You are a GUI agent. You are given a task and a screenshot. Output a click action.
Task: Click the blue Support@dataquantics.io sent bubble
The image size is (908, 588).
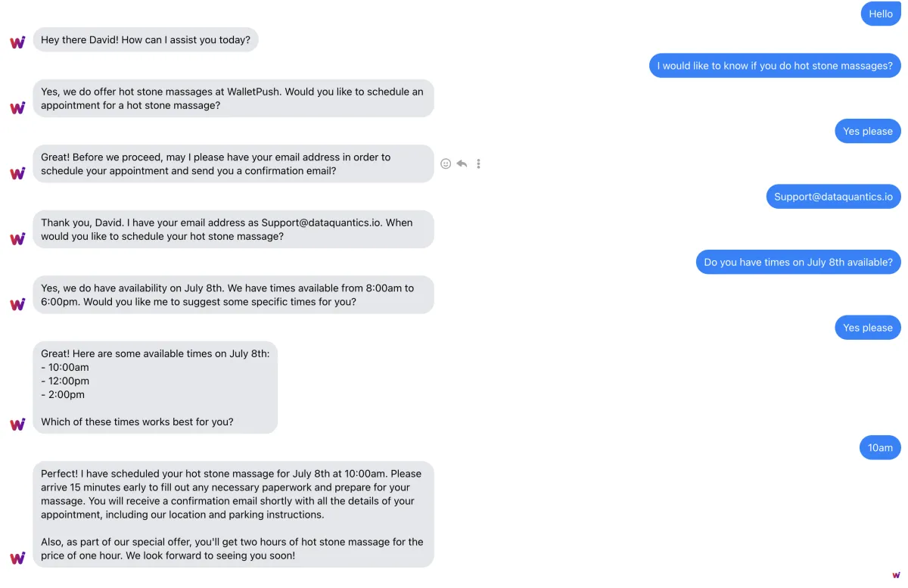[x=833, y=197]
